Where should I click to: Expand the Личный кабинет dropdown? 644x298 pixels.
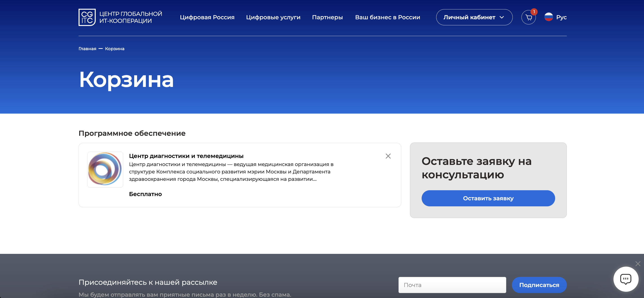[x=474, y=17]
